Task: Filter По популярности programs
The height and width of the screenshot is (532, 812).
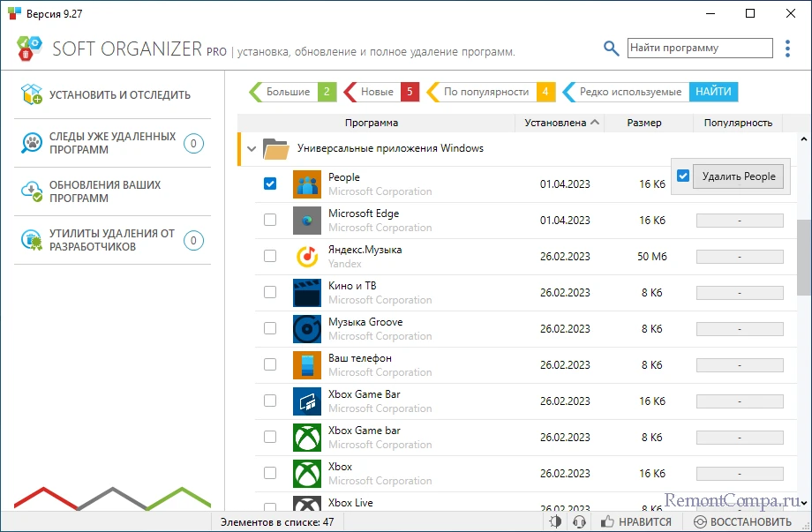Action: (491, 92)
